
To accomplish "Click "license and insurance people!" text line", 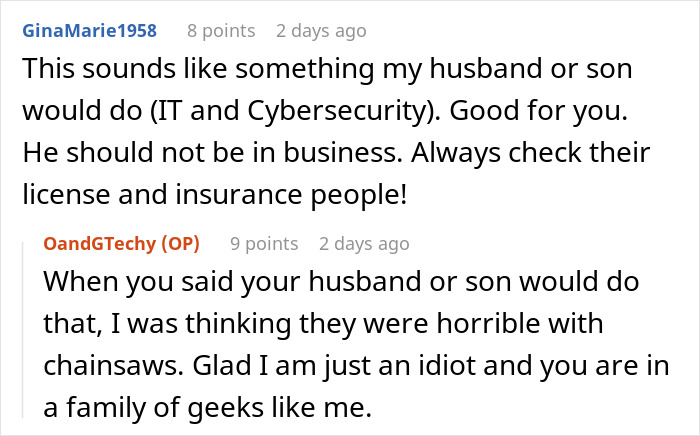I will click(215, 195).
